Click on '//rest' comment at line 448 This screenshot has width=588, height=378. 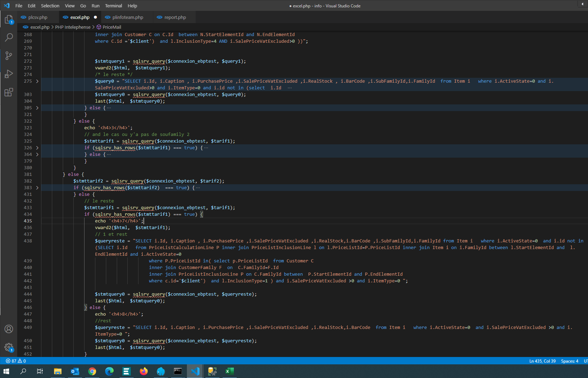point(103,321)
